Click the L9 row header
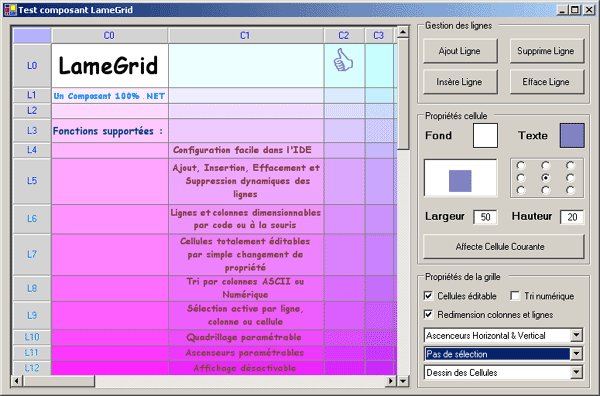600x396 pixels. tap(32, 316)
